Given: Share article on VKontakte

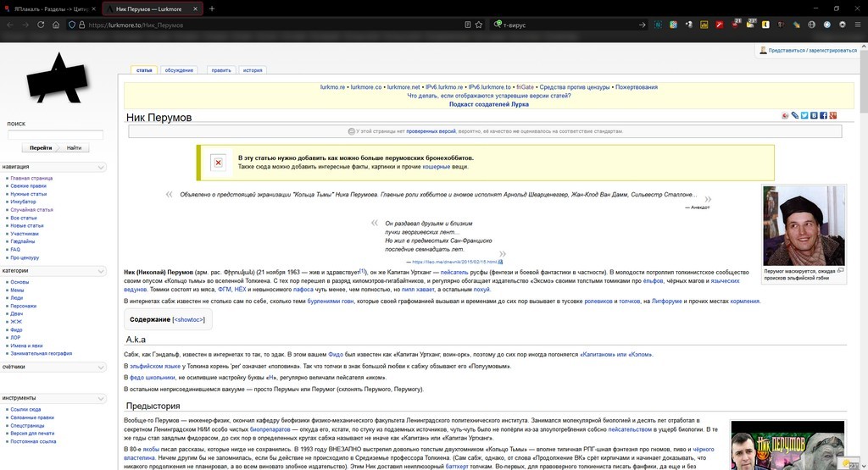Looking at the screenshot, I should point(814,115).
